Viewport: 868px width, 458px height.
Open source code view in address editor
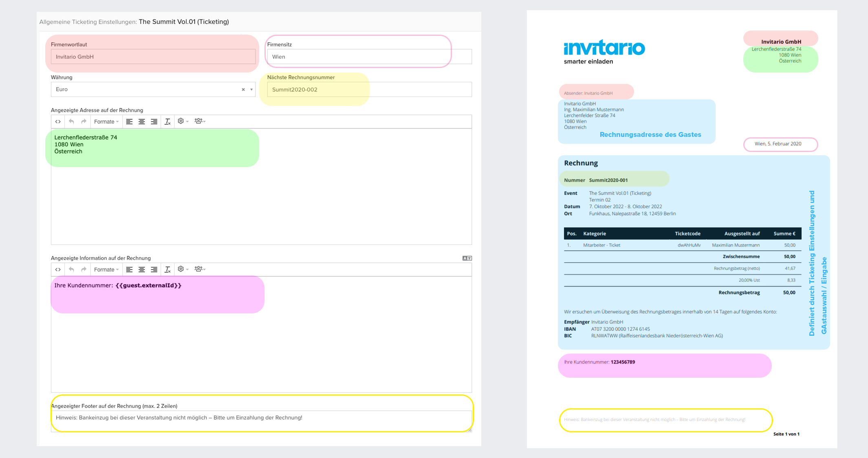coord(58,121)
